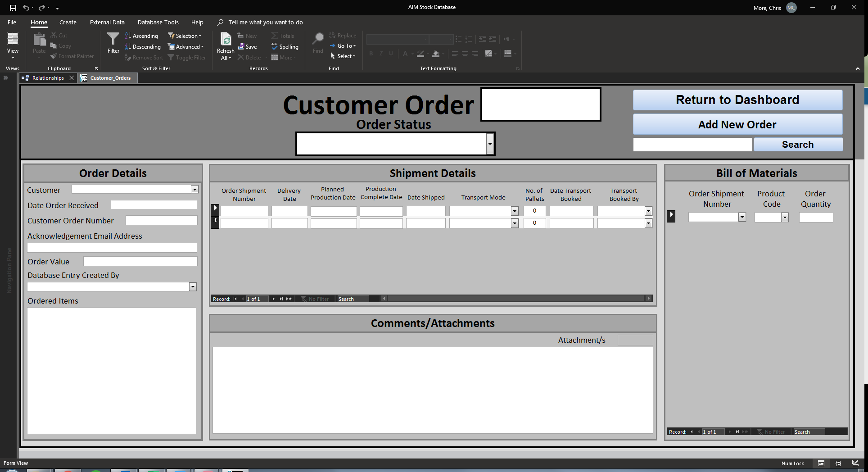The image size is (868, 472).
Task: Click the Refresh All icon
Action: [x=226, y=41]
